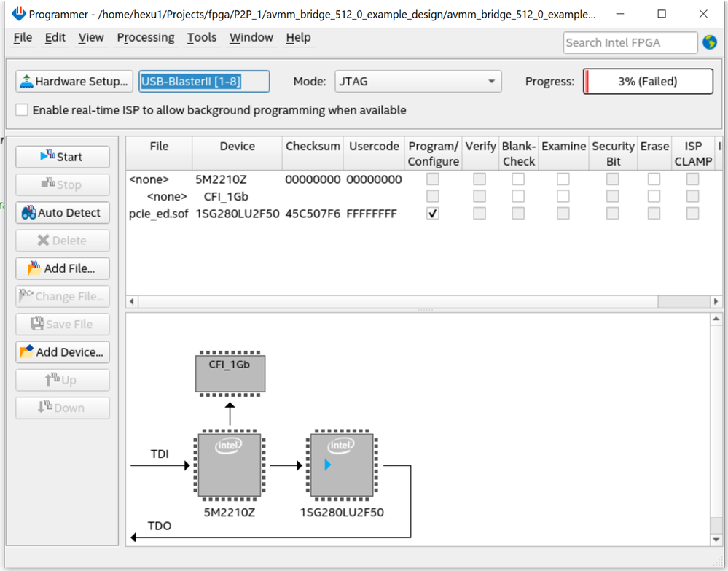Toggle Erase for CFI_1Gb row

(x=654, y=196)
